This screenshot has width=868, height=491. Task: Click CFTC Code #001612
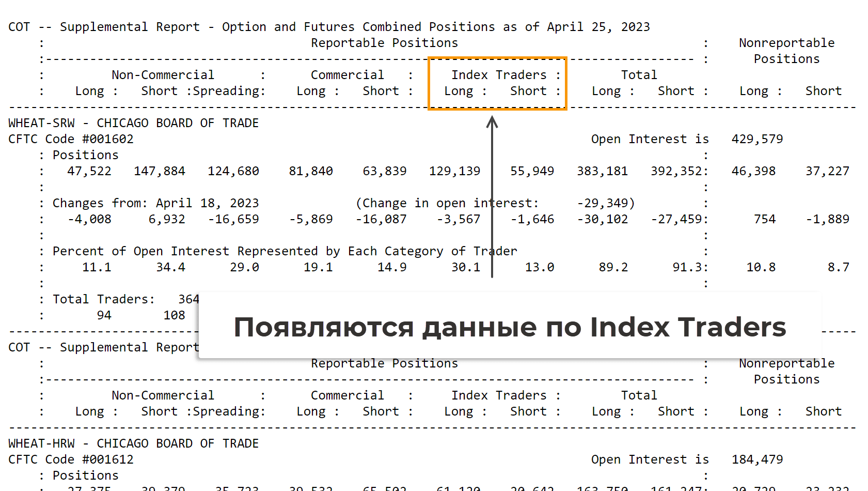click(71, 459)
